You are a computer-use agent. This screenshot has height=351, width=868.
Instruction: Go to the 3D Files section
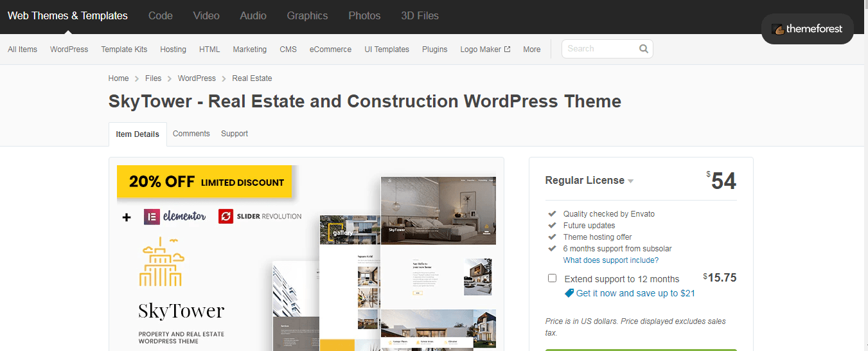[420, 16]
